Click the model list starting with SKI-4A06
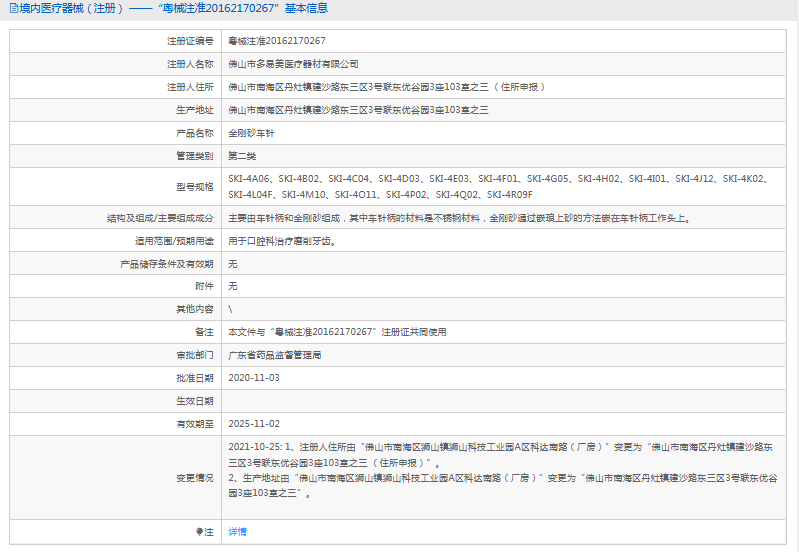 tap(498, 187)
